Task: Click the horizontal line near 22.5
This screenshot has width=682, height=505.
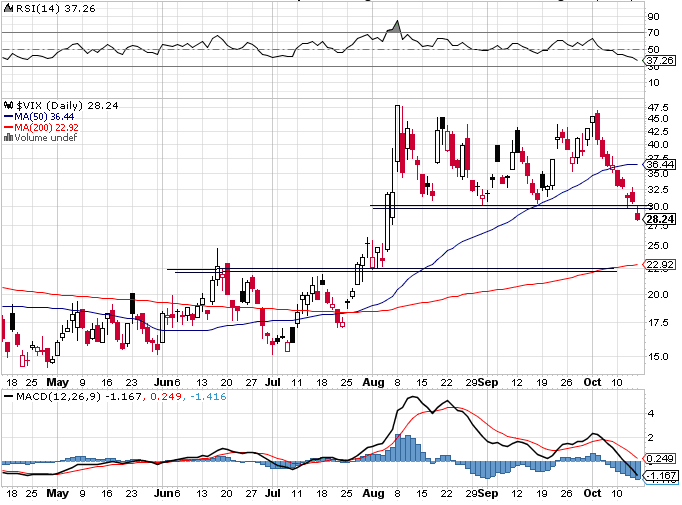Action: tap(392, 270)
